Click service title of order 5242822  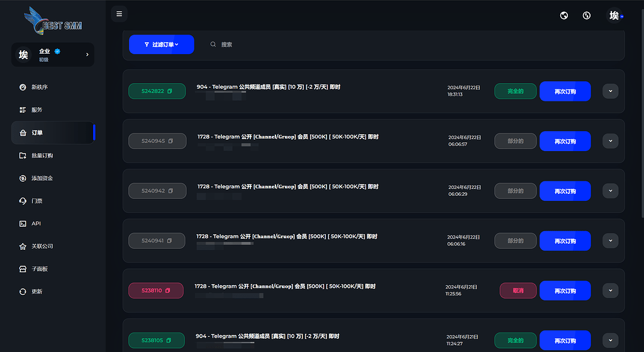(268, 87)
